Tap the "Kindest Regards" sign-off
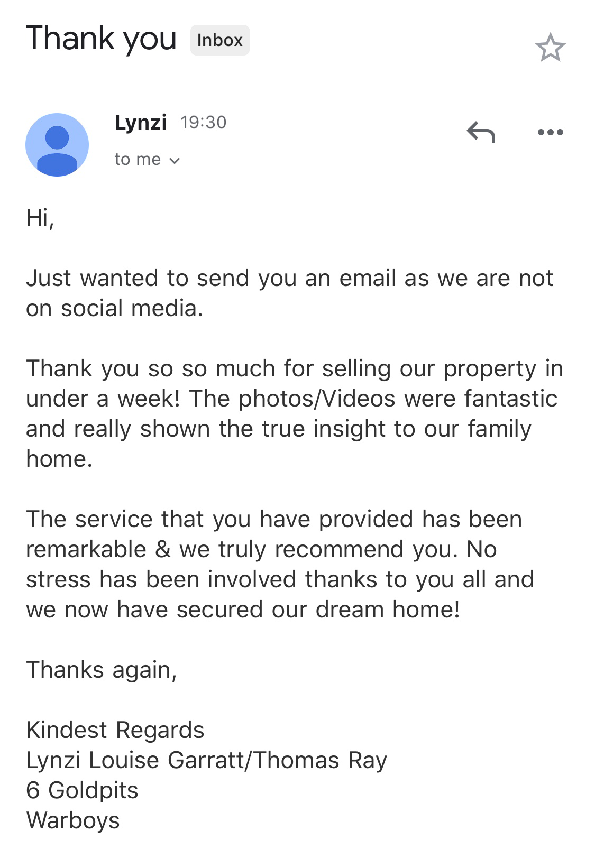 point(115,730)
